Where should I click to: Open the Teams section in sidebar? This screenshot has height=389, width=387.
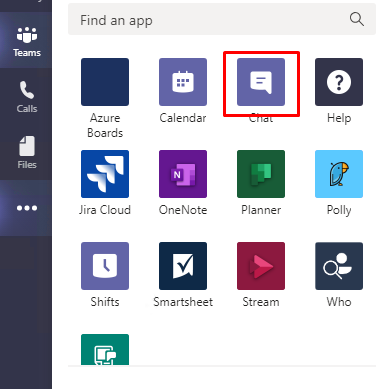click(26, 41)
